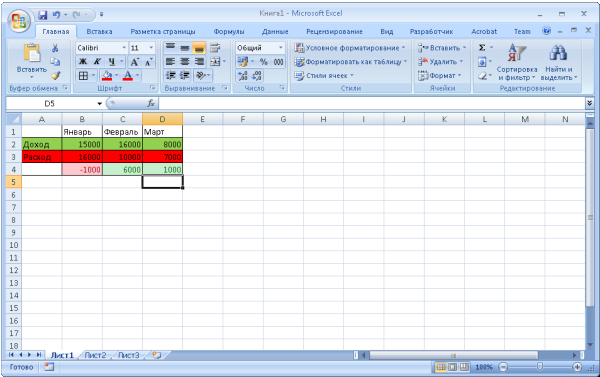Click the AutoSum sigma icon
This screenshot has width=600, height=377.
(482, 47)
